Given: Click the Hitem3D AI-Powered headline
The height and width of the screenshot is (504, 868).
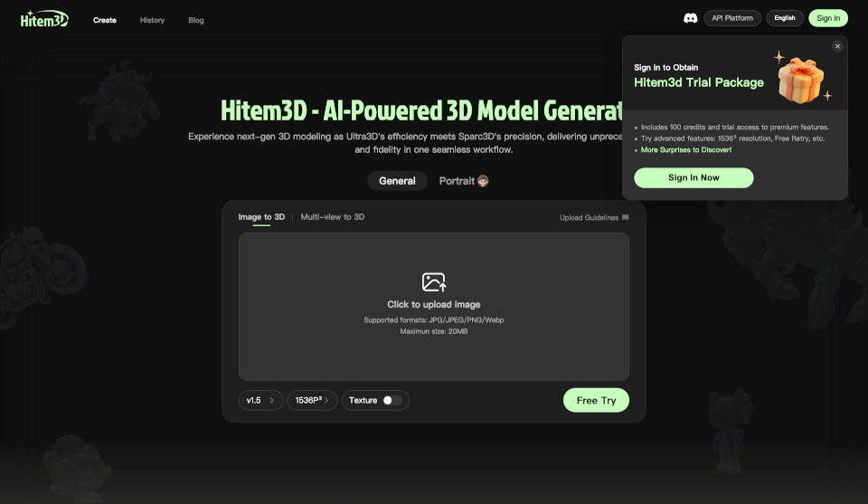Looking at the screenshot, I should 421,110.
